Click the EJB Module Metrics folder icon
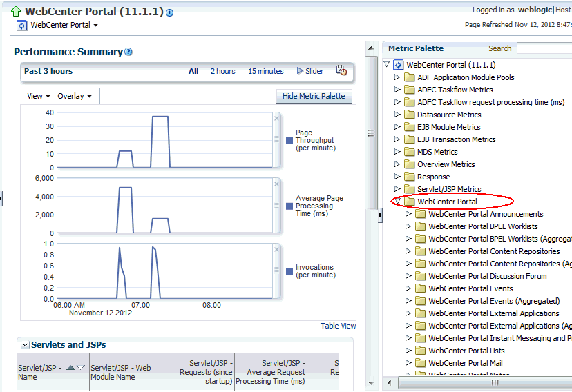This screenshot has height=392, width=572. pos(410,127)
